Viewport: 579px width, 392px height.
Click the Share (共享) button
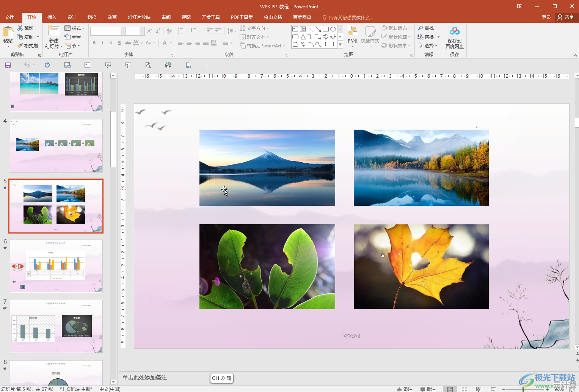click(566, 17)
